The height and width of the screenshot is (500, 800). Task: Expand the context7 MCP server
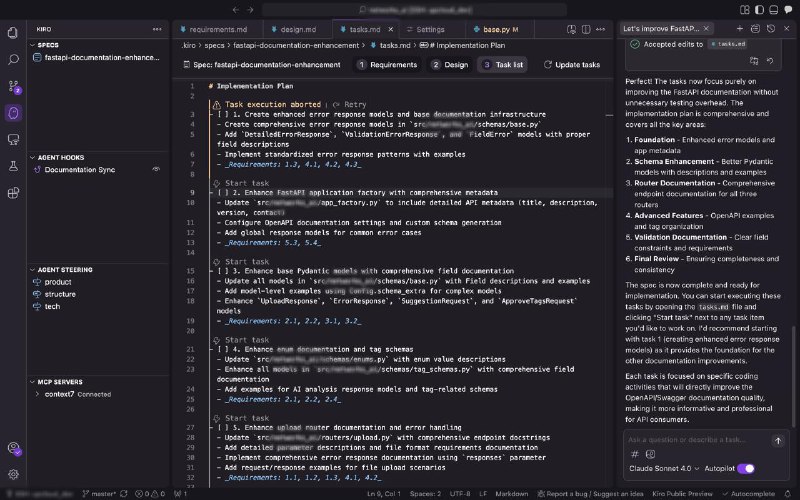coord(37,394)
